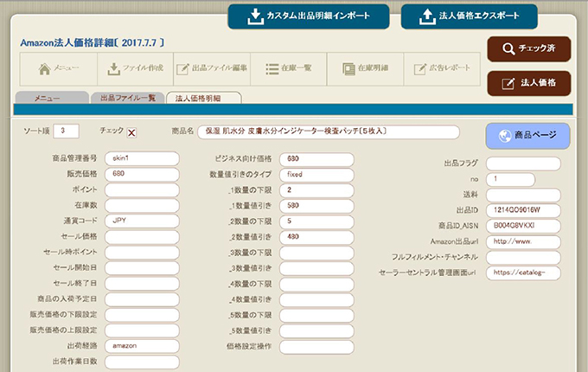588x372 pixels.
Task: Click the empty _5数量値引き field
Action: coord(316,331)
